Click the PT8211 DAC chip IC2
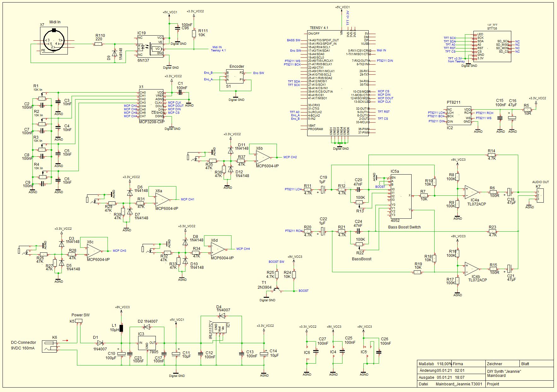 click(x=459, y=116)
